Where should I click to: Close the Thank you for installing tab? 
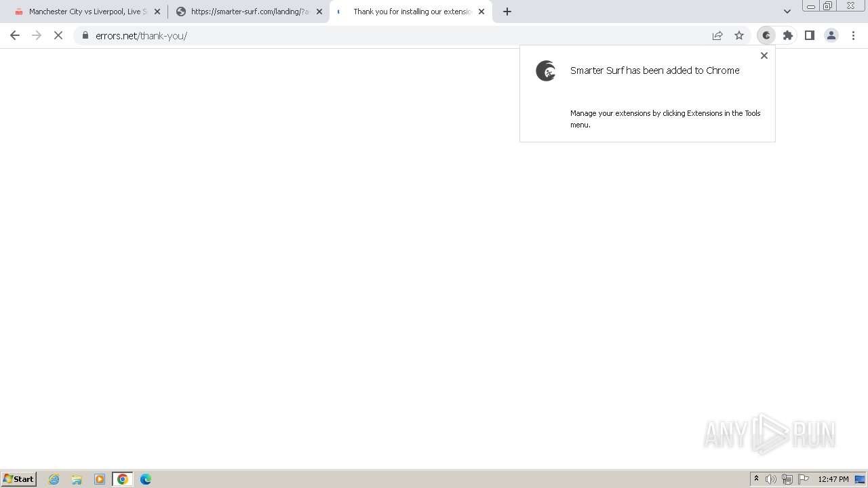click(x=481, y=12)
